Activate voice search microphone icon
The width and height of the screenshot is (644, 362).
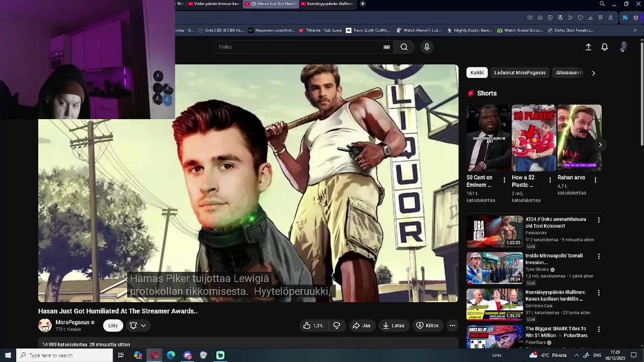[427, 47]
